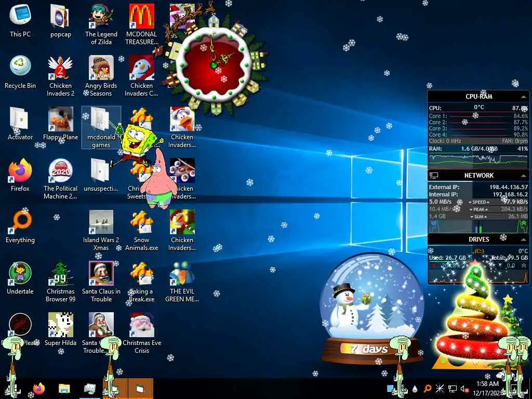Collapse the CPU-RAM widget panel
This screenshot has width=532, height=399.
[523, 97]
